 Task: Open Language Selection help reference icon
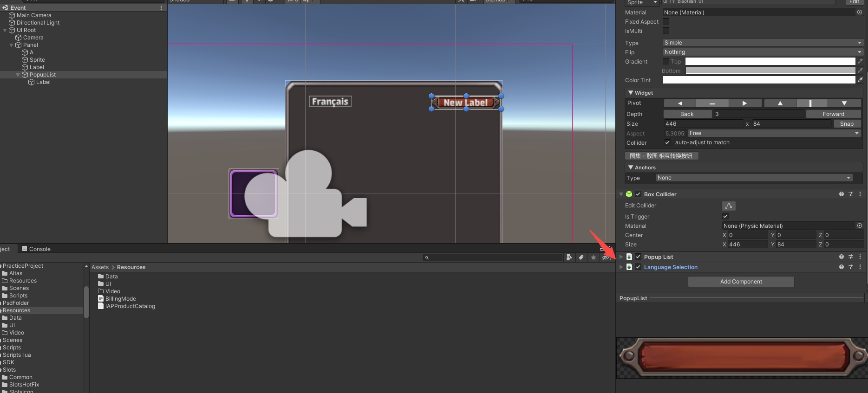coord(842,267)
